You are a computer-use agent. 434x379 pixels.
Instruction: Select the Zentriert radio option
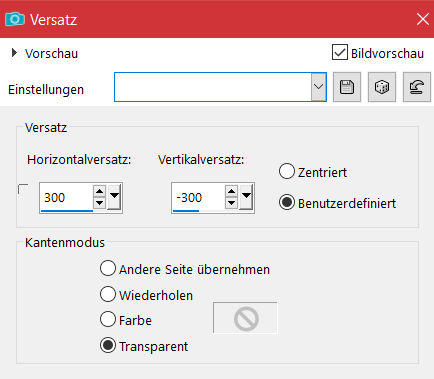(287, 171)
